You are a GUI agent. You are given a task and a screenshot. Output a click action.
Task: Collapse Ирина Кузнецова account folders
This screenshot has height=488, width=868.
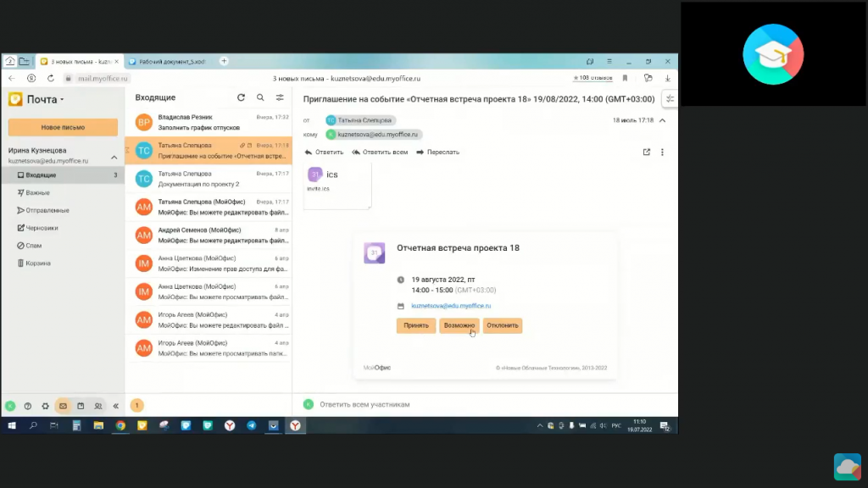(114, 158)
